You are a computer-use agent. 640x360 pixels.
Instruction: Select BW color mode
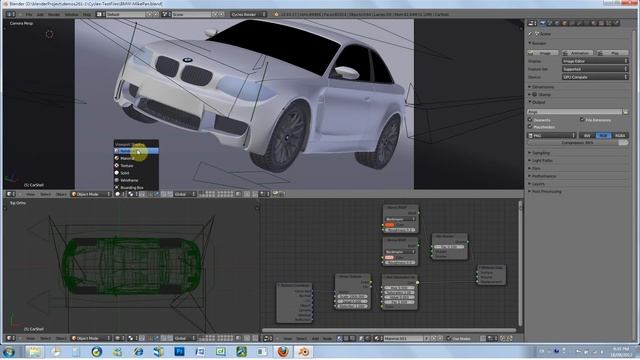click(x=587, y=136)
